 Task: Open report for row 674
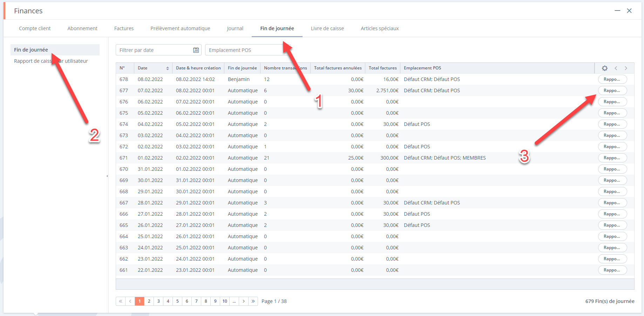(x=612, y=124)
